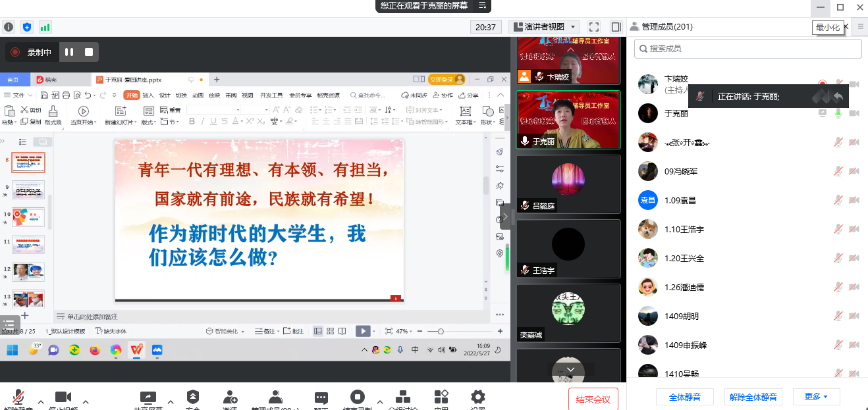868x410 pixels.
Task: Click the 结束会议 button
Action: 593,399
